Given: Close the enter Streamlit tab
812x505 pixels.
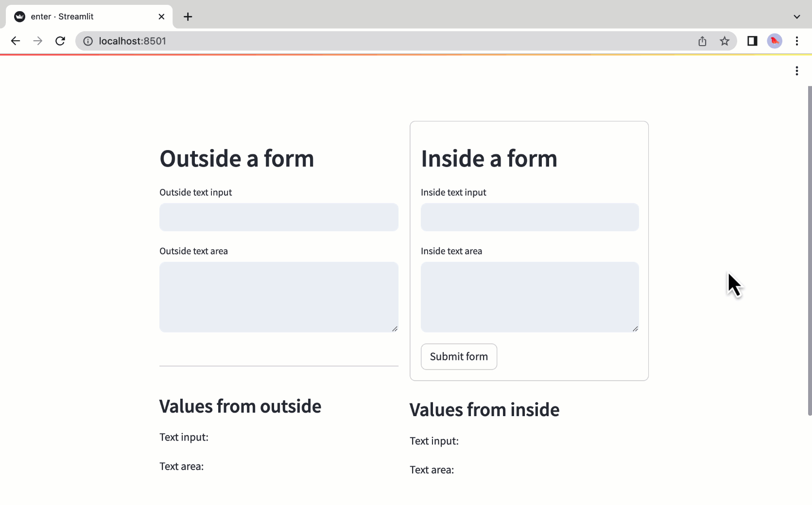Looking at the screenshot, I should click(161, 17).
